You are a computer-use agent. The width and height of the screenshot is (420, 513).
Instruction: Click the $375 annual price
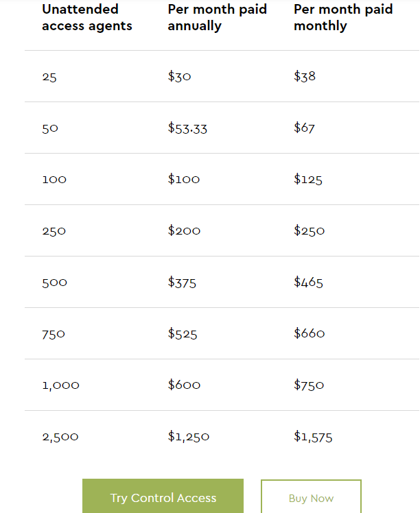click(x=182, y=283)
